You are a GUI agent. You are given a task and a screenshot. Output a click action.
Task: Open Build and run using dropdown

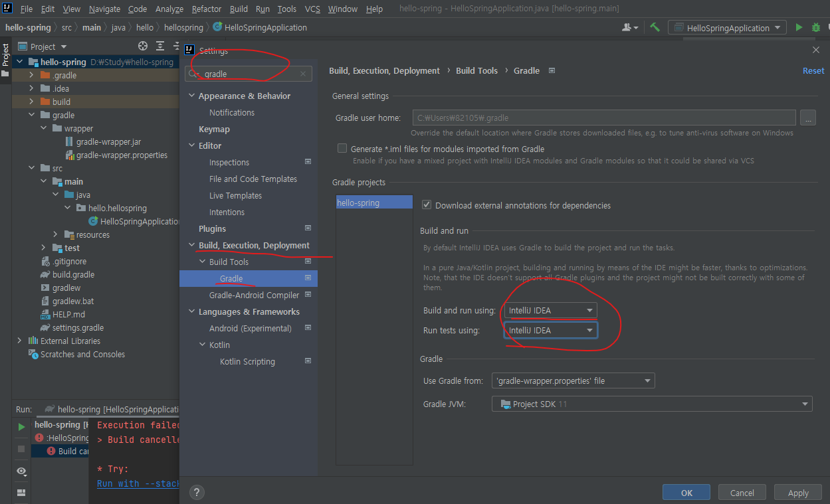point(550,310)
